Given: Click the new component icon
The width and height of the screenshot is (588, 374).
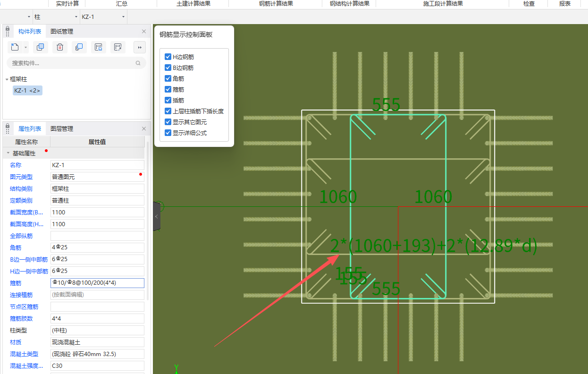Looking at the screenshot, I should point(15,47).
